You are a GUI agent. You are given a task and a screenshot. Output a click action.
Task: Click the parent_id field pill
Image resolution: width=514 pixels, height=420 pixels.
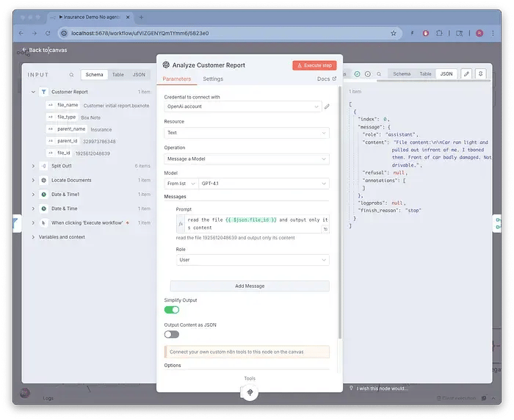pyautogui.click(x=62, y=141)
